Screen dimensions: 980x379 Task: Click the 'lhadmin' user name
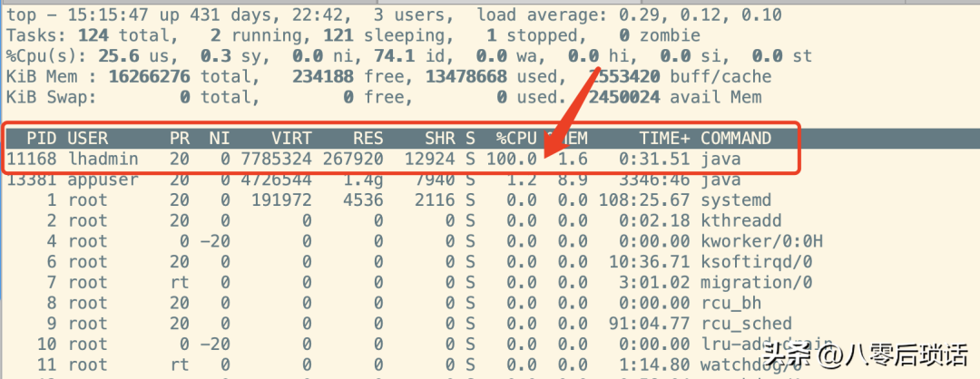click(x=103, y=159)
